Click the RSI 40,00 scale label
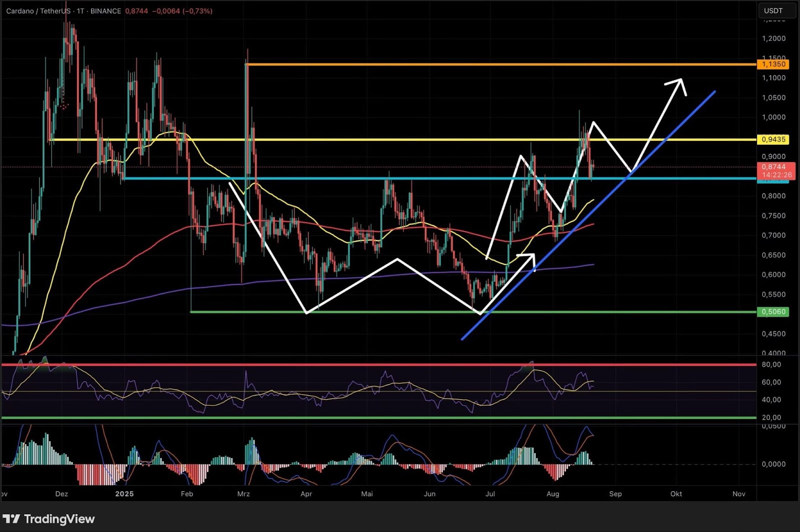 click(771, 400)
